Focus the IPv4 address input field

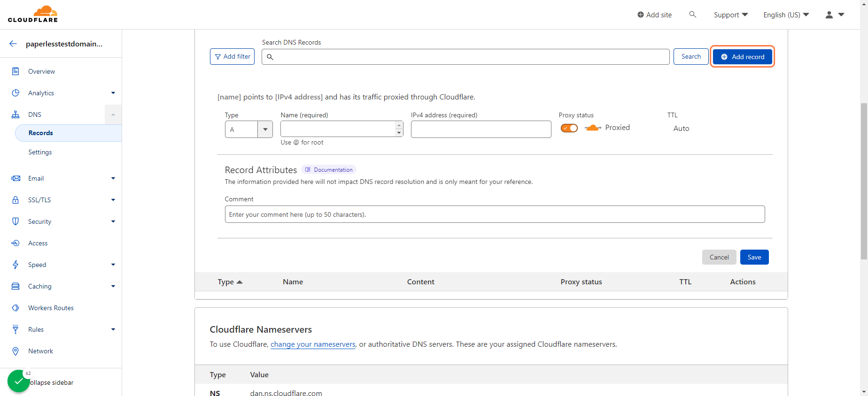[x=481, y=129]
